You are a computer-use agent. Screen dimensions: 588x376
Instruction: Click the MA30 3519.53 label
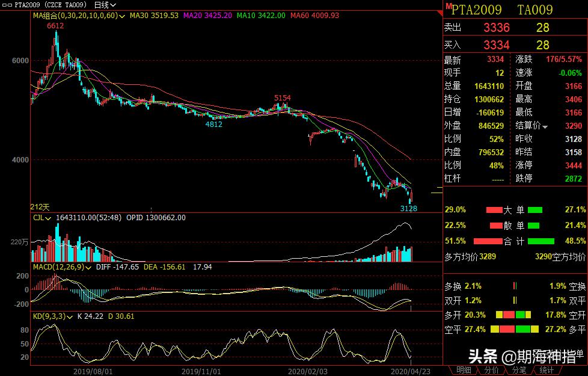(x=154, y=16)
